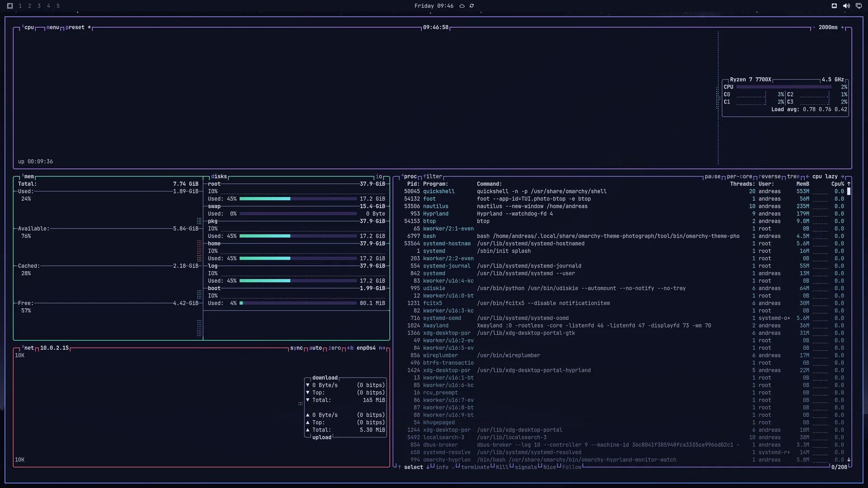Click the top bar volume speaker icon
Screen dimensions: 868x488
tap(846, 6)
